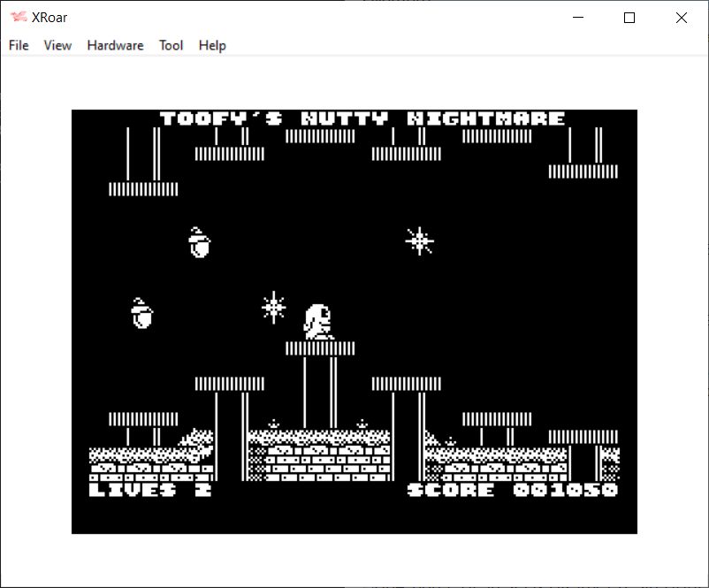
Task: Click the XRoar window title text
Action: tap(50, 18)
